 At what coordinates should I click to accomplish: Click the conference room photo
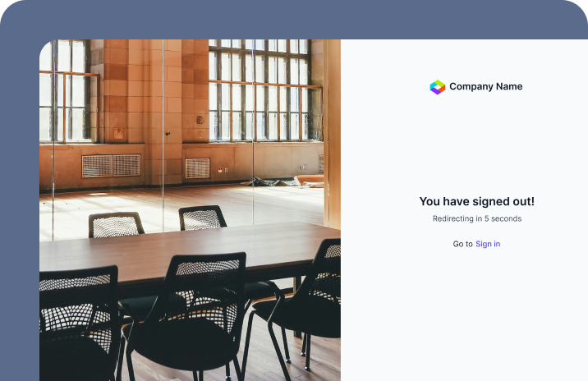tap(190, 210)
